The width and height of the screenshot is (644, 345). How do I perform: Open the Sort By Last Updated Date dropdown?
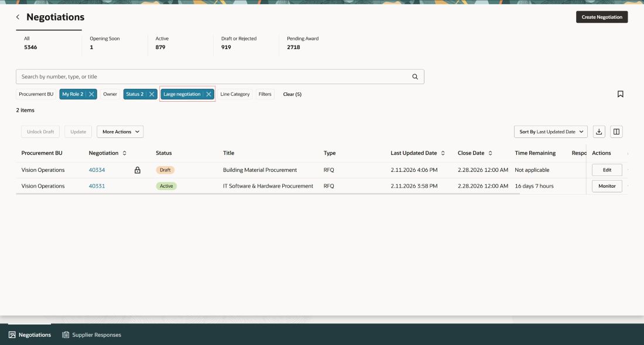pyautogui.click(x=550, y=131)
